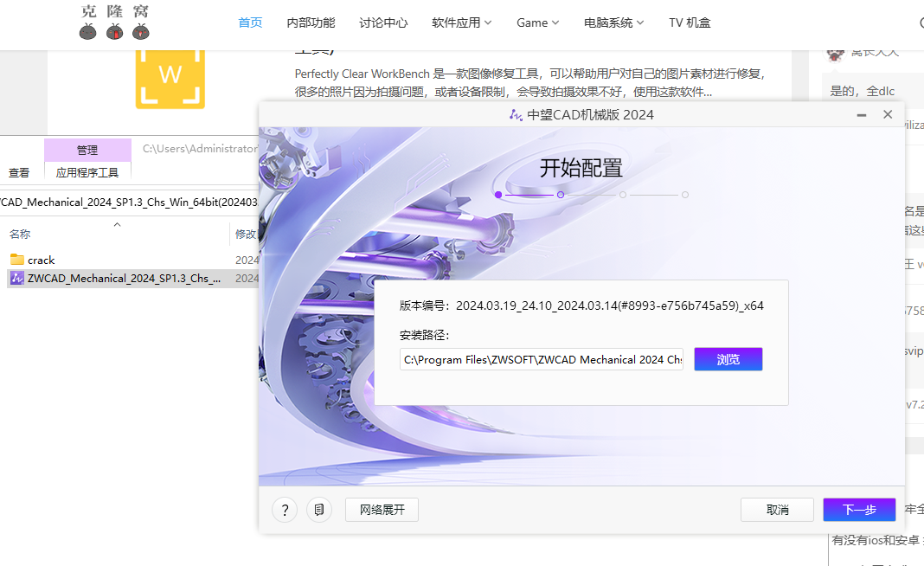Click the installation path input field
The width and height of the screenshot is (924, 566).
(541, 360)
